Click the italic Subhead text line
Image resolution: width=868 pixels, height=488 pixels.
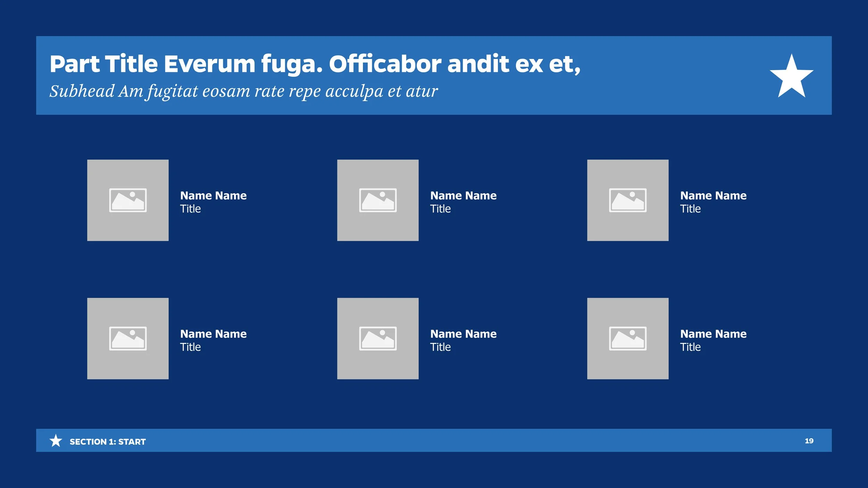[243, 91]
